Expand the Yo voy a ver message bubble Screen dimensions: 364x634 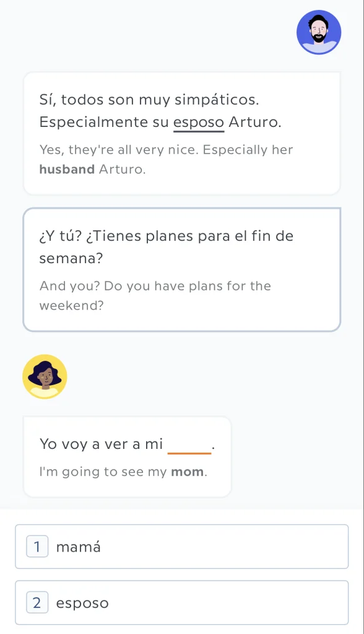pyautogui.click(x=127, y=456)
